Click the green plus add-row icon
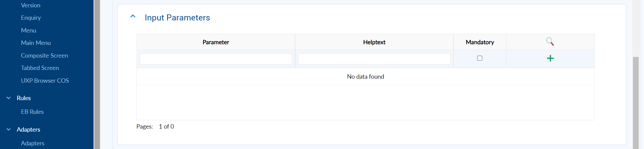This screenshot has height=149, width=644. [x=550, y=59]
